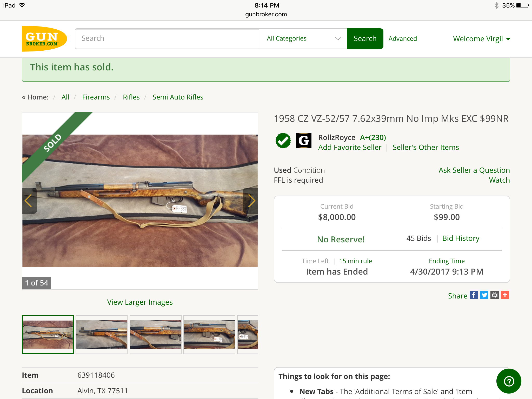Expand the All Categories dropdown
This screenshot has width=532, height=399.
point(303,39)
